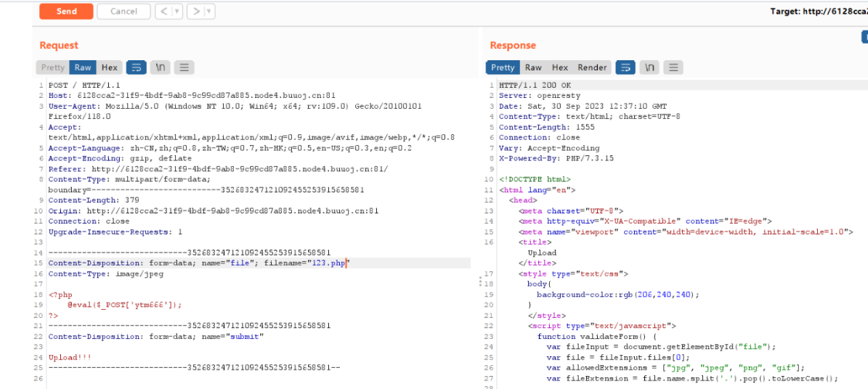Viewport: 868px width, 389px height.
Task: Go back to previous request in history
Action: pos(164,12)
